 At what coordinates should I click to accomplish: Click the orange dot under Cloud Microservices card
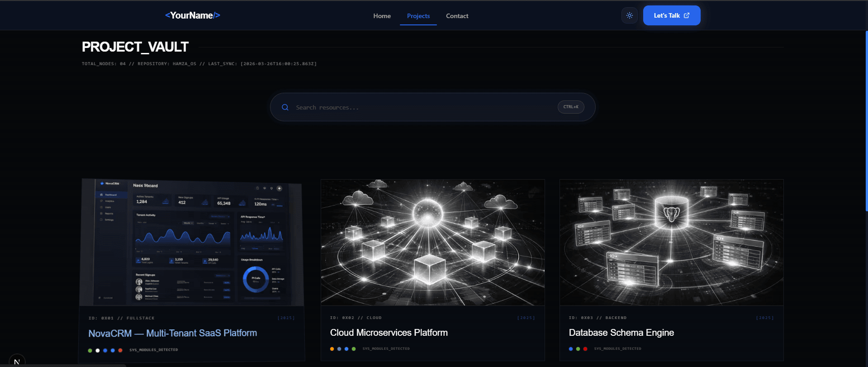coord(332,349)
